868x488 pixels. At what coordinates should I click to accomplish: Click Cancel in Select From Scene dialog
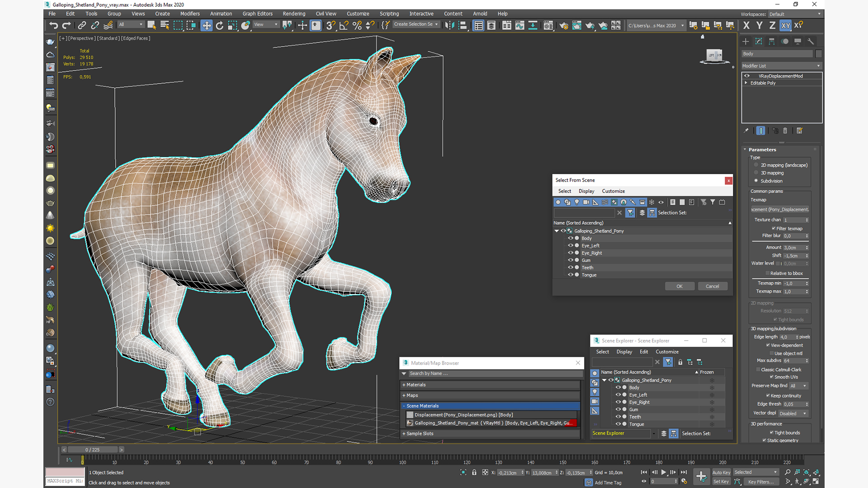[x=712, y=286]
